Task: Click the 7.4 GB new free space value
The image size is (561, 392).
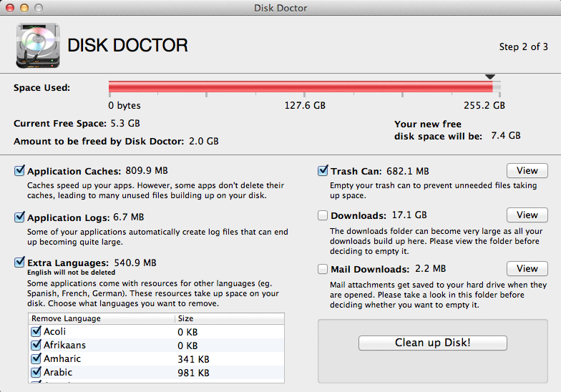Action: pyautogui.click(x=506, y=136)
